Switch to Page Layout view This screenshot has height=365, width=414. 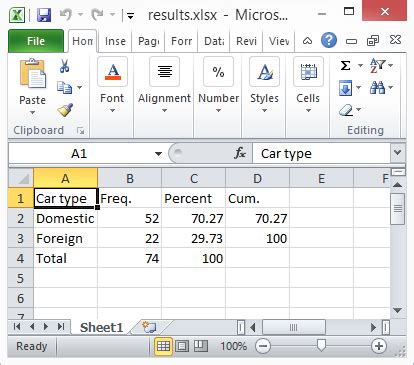(x=182, y=346)
